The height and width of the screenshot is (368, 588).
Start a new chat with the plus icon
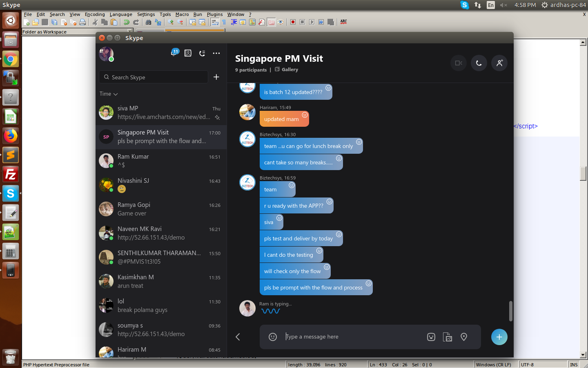click(x=216, y=77)
